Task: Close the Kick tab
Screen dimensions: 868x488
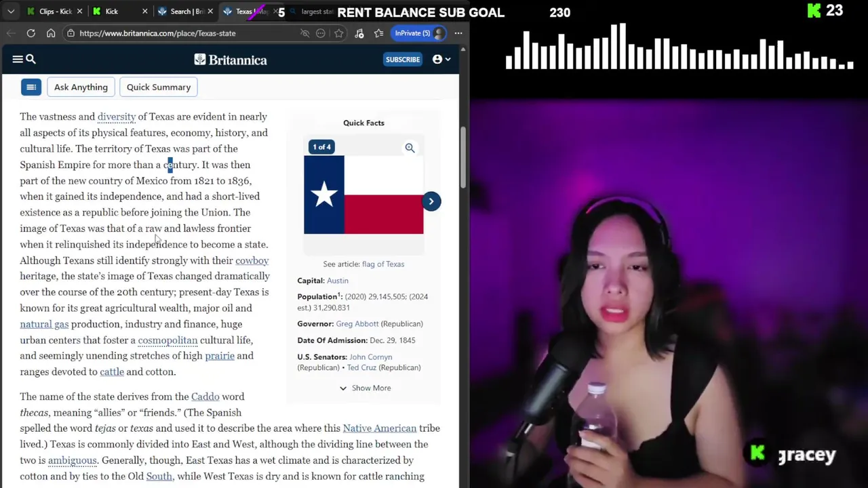Action: [145, 12]
